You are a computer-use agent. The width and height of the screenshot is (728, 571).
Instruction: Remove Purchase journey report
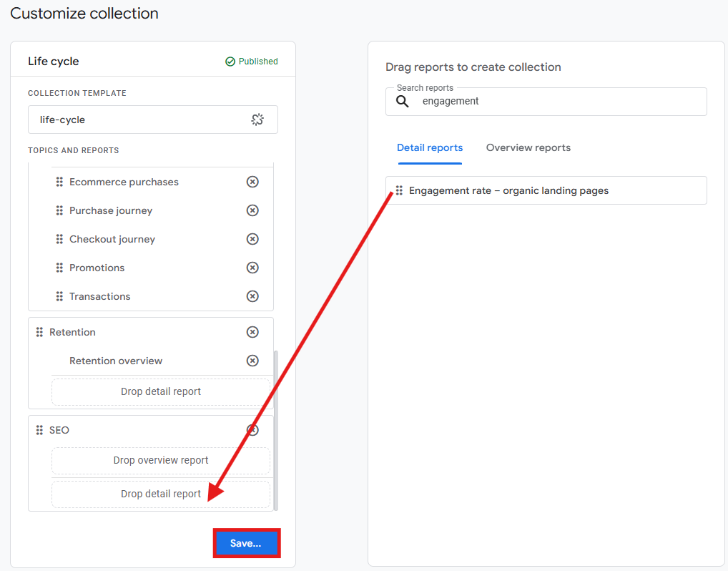tap(252, 210)
